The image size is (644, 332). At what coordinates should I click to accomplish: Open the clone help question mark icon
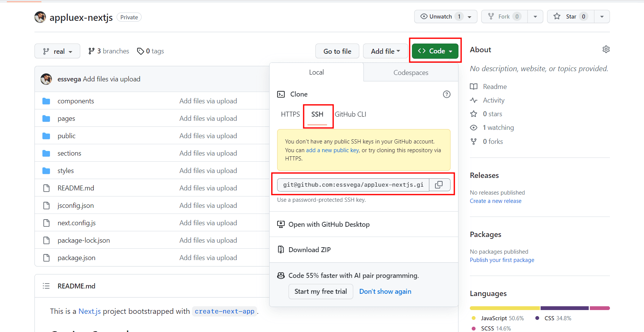click(447, 94)
